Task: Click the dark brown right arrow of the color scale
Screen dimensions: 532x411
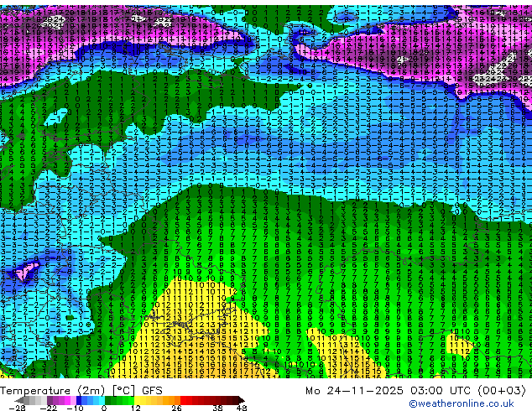Action: tap(242, 400)
